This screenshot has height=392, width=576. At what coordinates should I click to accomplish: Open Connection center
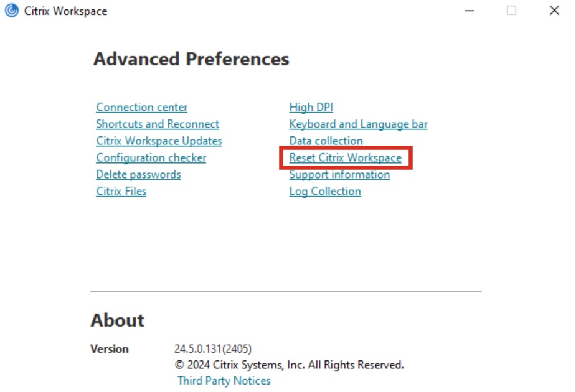tap(141, 107)
